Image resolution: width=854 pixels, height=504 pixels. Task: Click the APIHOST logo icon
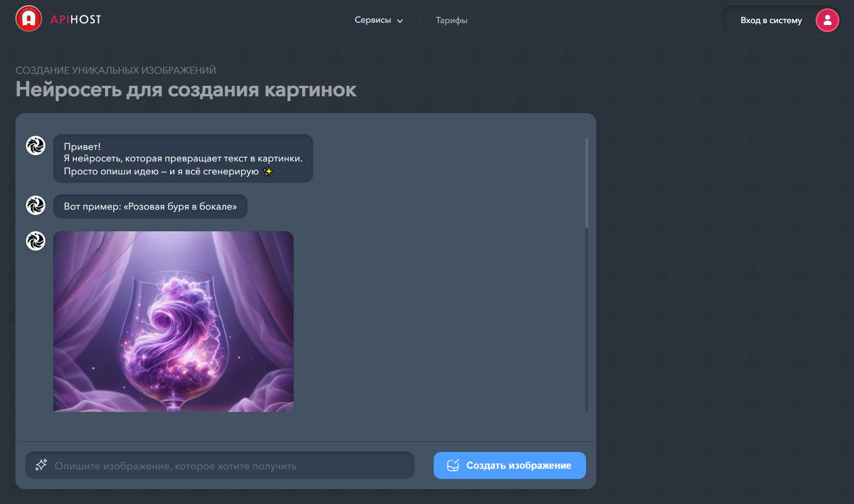[28, 20]
